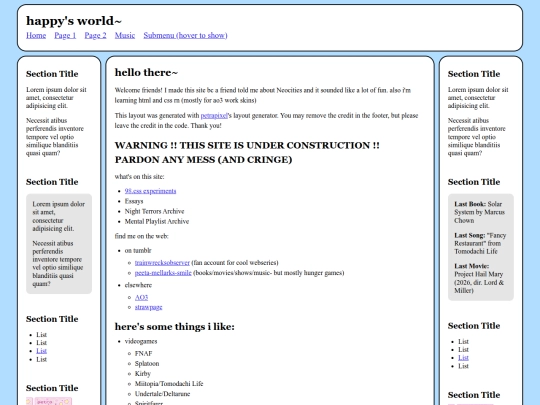The width and height of the screenshot is (540, 405).
Task: Go to Page 2 in navigation
Action: (95, 35)
